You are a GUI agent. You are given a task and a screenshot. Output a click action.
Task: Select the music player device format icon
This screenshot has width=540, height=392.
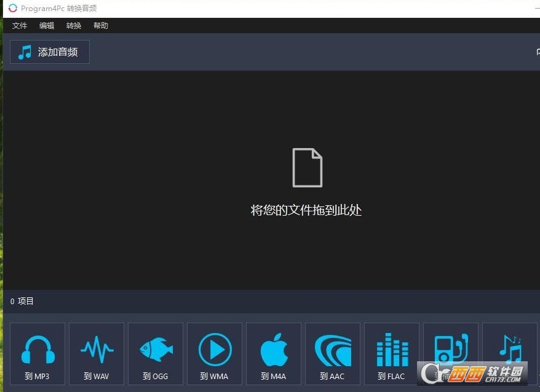pyautogui.click(x=451, y=348)
